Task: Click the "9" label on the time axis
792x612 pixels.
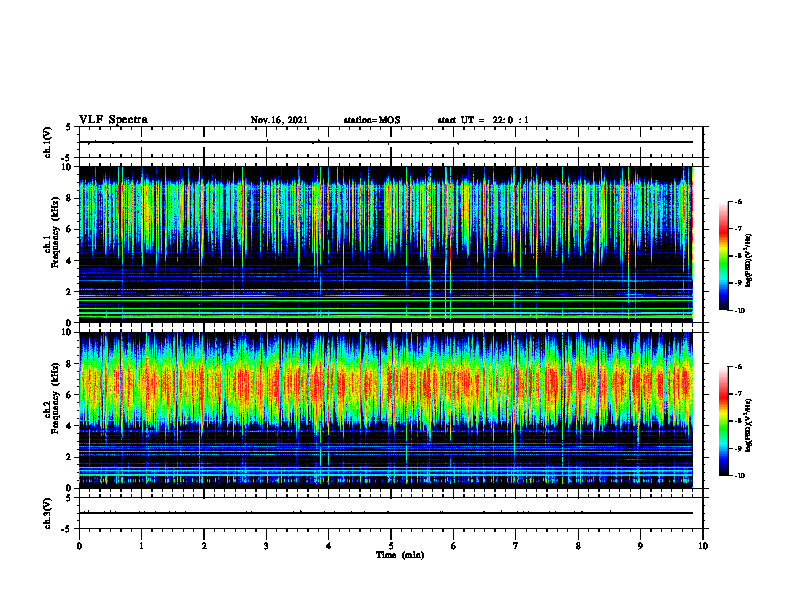Action: 640,546
